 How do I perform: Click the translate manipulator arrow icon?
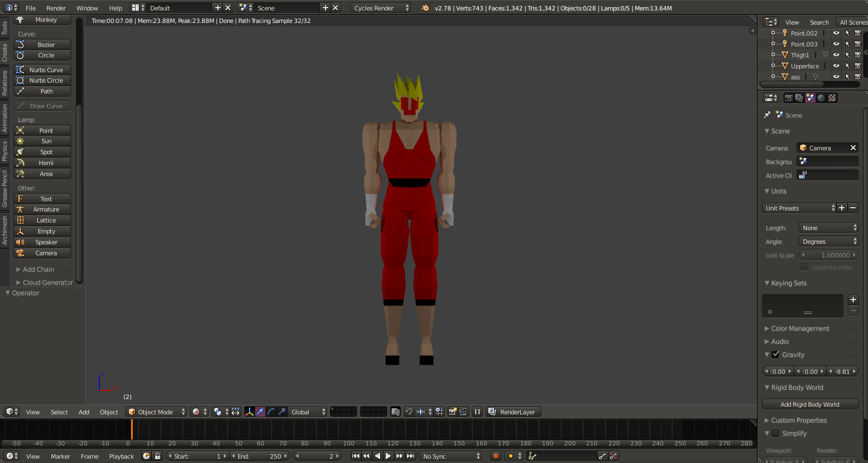click(261, 412)
